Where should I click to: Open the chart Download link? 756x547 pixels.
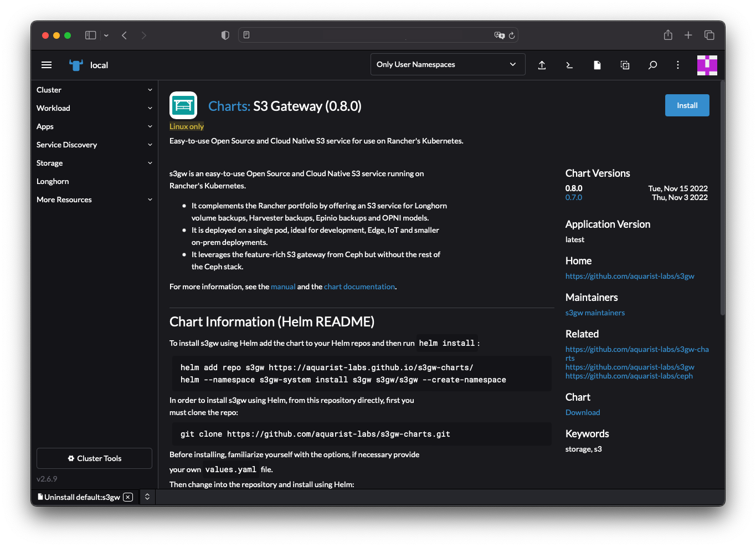(x=582, y=412)
